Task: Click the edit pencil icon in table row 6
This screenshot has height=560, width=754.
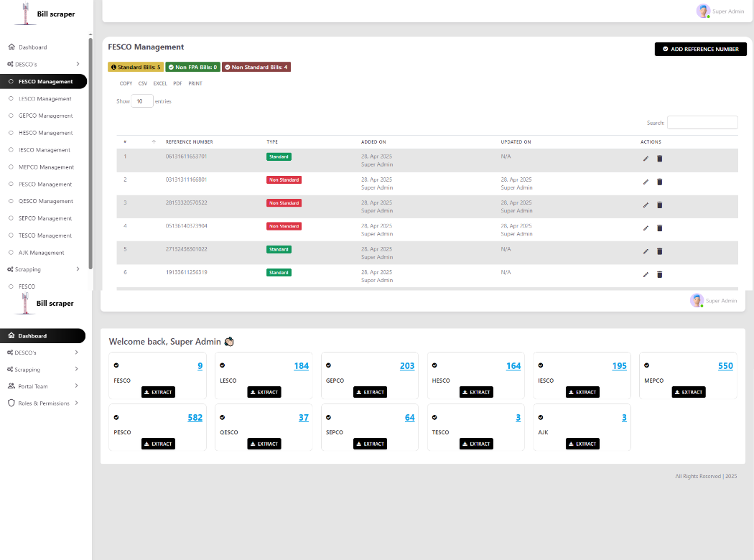Action: click(646, 274)
